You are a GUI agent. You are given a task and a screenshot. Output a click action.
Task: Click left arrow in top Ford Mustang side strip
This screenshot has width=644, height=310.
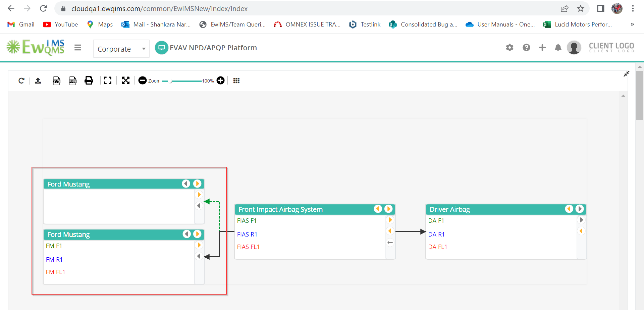click(199, 206)
